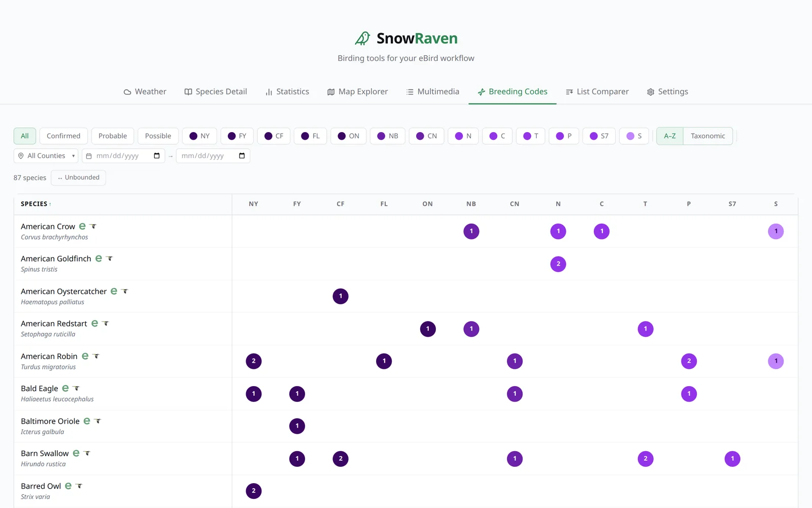Click bird icon next to Barn Swallow

click(x=87, y=453)
